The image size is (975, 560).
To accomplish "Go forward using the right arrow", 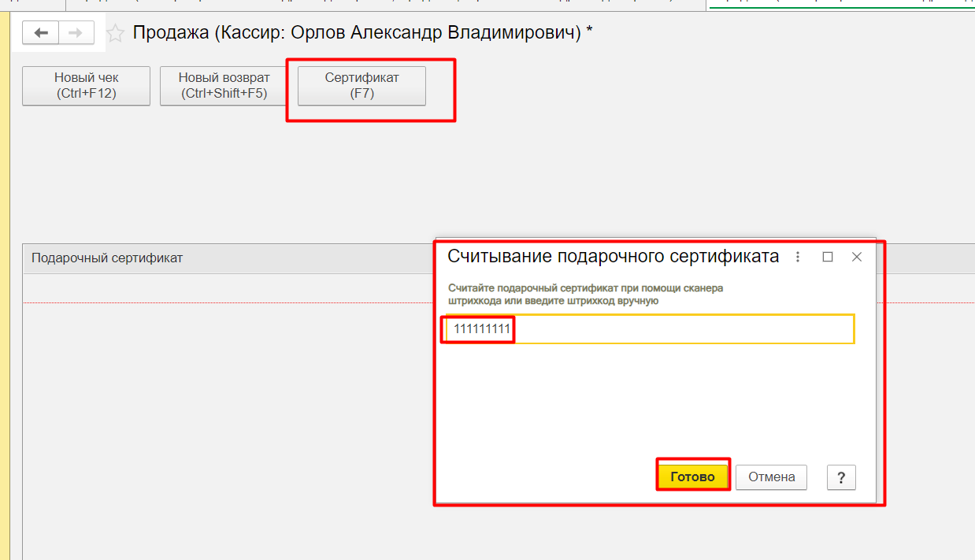I will coord(76,33).
